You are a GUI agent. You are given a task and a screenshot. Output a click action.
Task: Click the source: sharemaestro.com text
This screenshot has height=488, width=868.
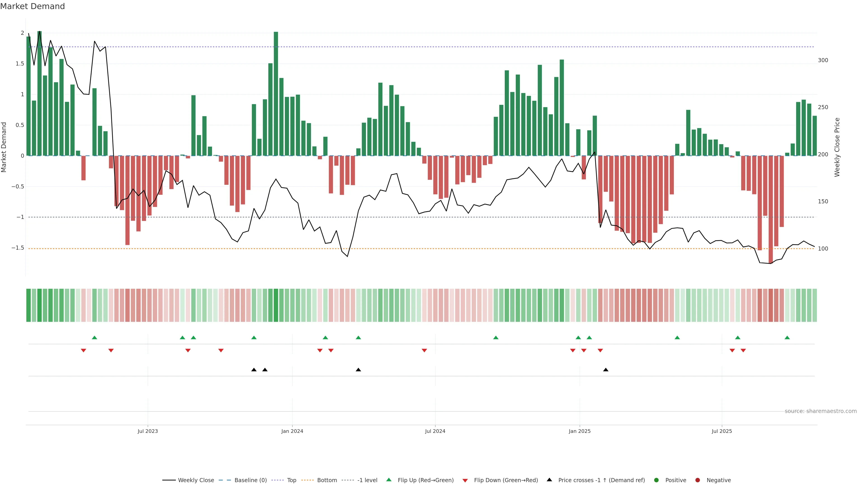(x=821, y=411)
